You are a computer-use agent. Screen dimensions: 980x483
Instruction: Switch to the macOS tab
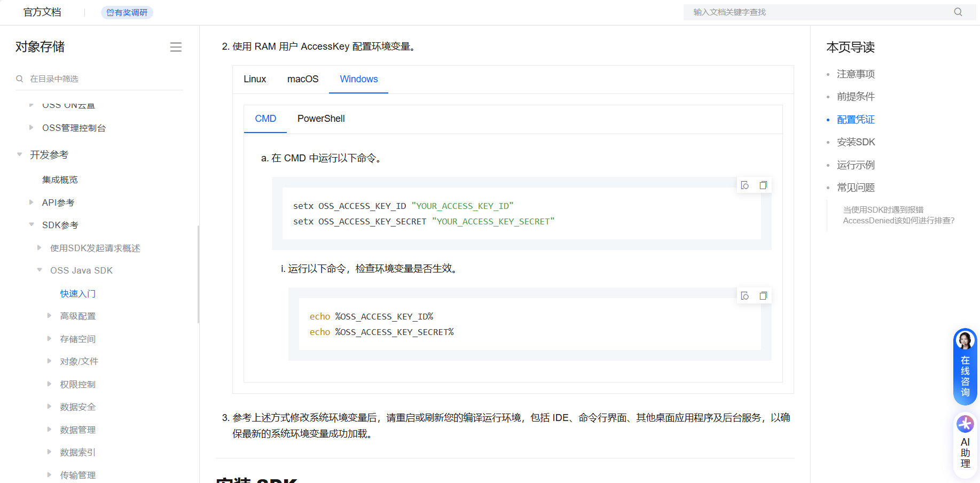[302, 79]
